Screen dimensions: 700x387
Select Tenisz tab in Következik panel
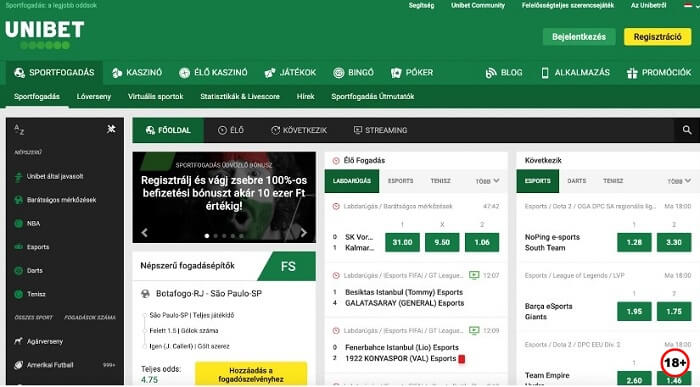(613, 181)
